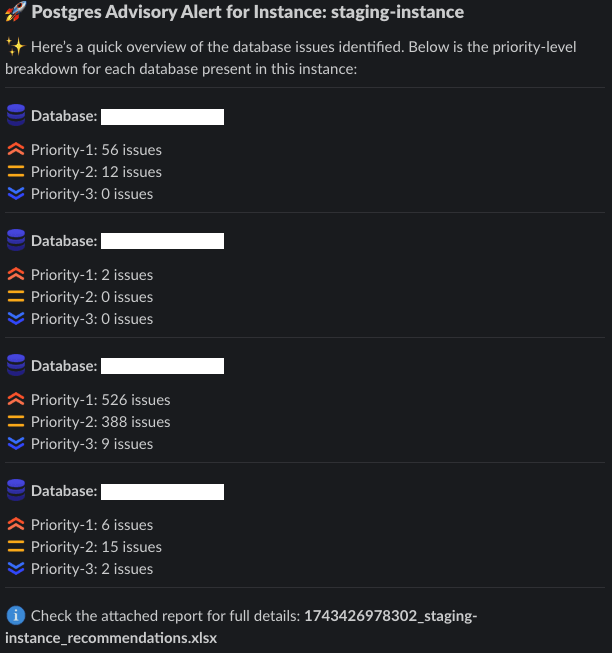Click the blue low-priority icon beside 2 issues
The height and width of the screenshot is (653, 612).
16,568
